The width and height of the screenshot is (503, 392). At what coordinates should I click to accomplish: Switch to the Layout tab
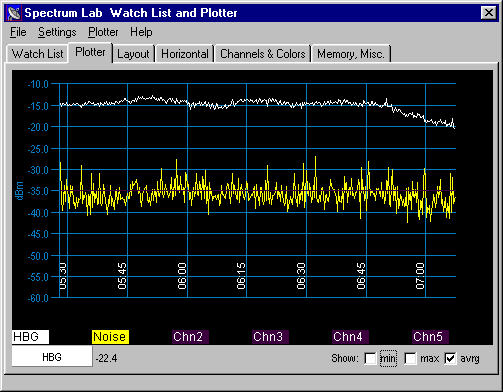(x=133, y=54)
